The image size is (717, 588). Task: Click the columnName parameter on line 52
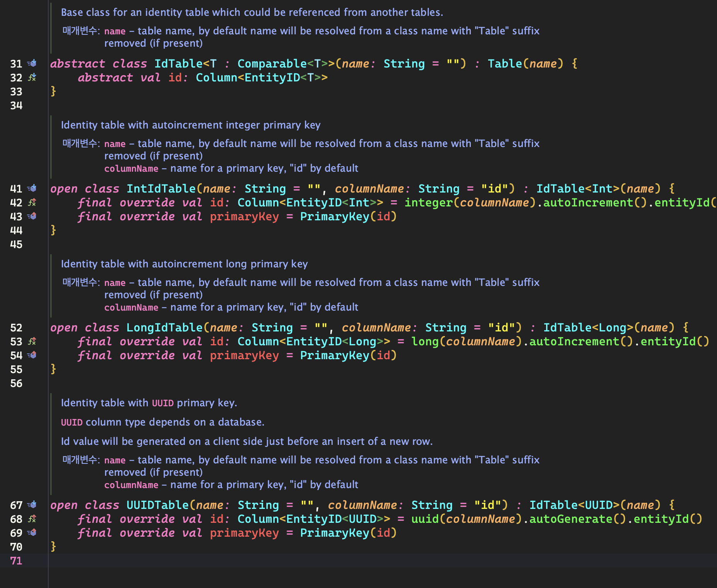[376, 328]
